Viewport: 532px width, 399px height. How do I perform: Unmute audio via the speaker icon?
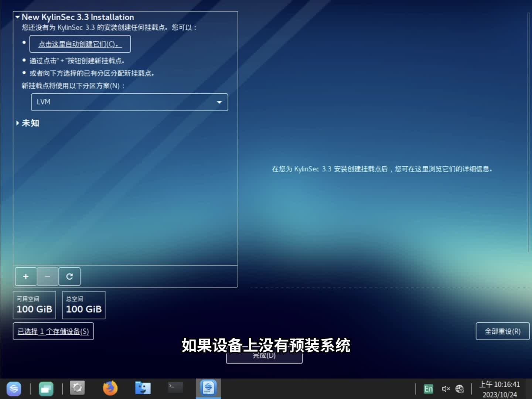click(x=445, y=389)
